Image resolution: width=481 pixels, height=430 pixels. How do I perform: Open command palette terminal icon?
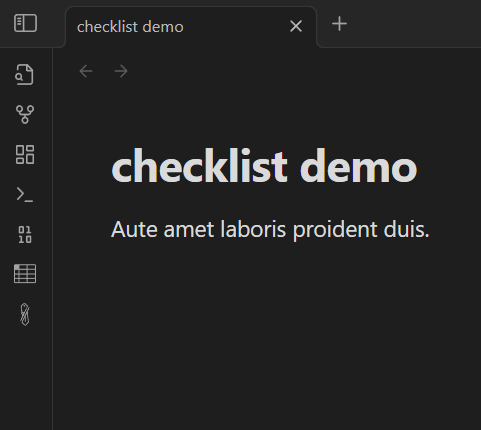(25, 195)
